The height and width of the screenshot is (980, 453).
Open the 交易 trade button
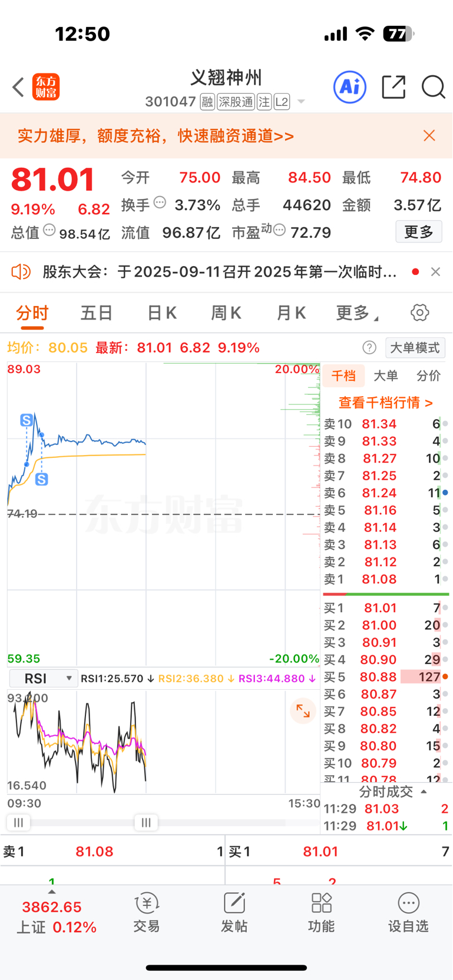tap(146, 913)
